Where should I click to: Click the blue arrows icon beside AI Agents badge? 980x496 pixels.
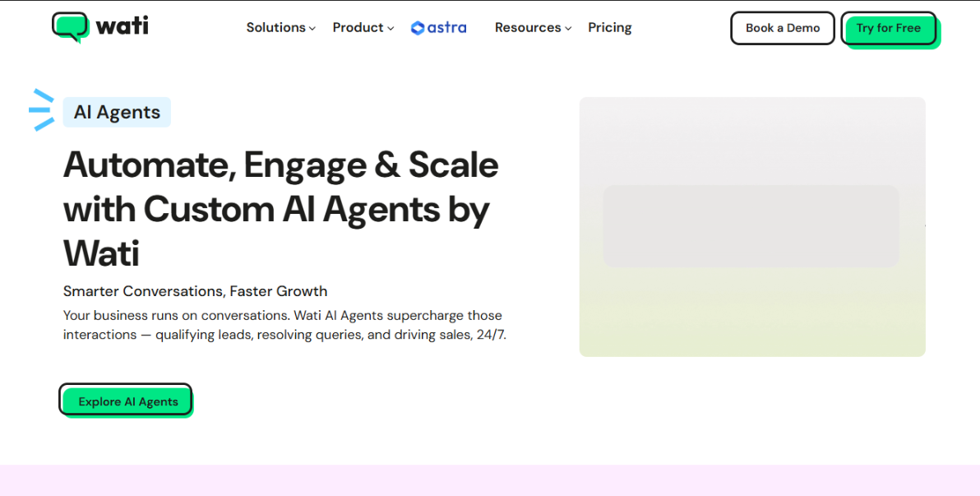[40, 109]
